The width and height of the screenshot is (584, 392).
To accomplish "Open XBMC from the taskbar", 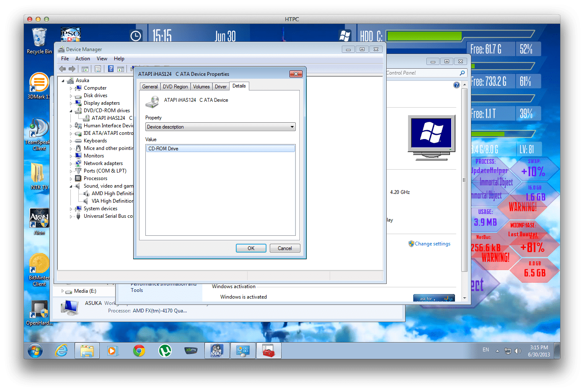I will click(x=191, y=351).
